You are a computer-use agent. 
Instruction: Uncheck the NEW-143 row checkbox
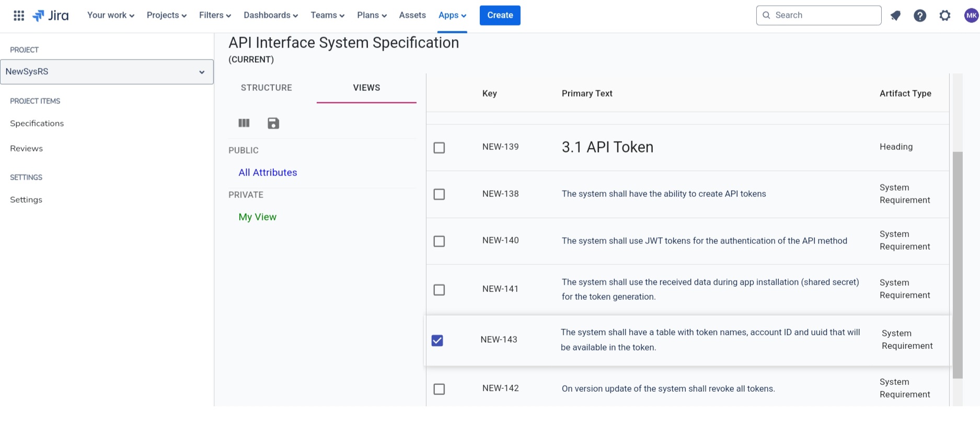[x=437, y=341]
